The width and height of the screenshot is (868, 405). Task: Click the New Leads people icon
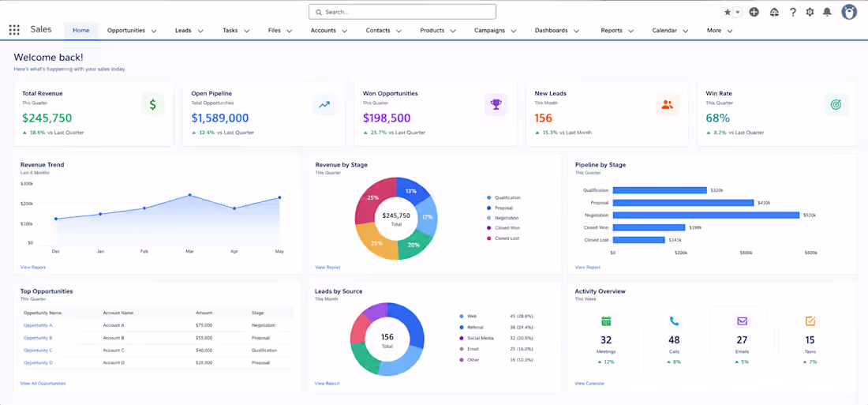tap(667, 104)
